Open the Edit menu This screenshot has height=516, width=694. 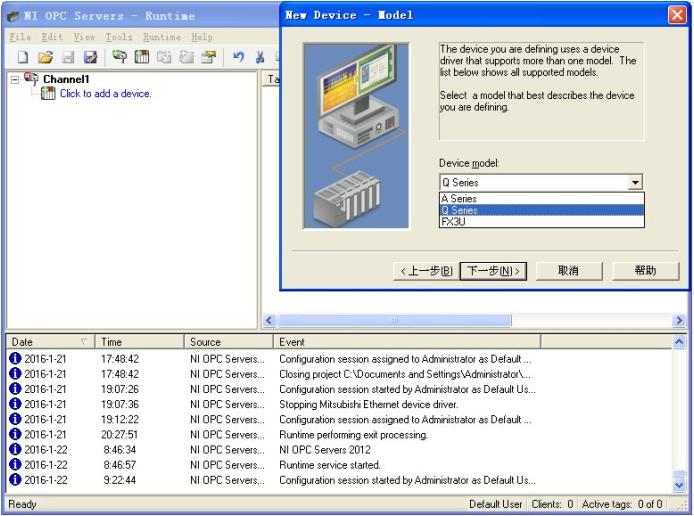click(52, 37)
